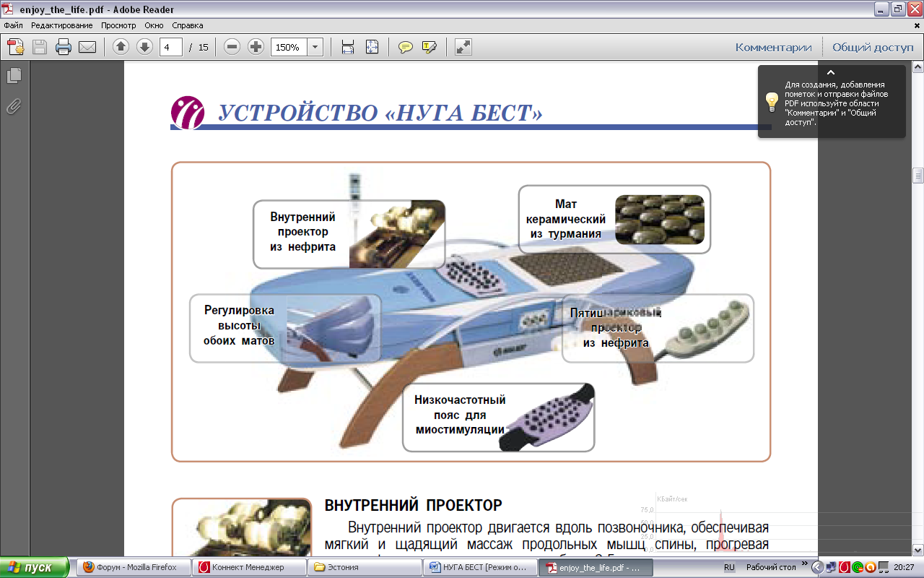Screen dimensions: 924x578
Task: Click Внутренний проектор из нефрита callout
Action: (x=349, y=235)
